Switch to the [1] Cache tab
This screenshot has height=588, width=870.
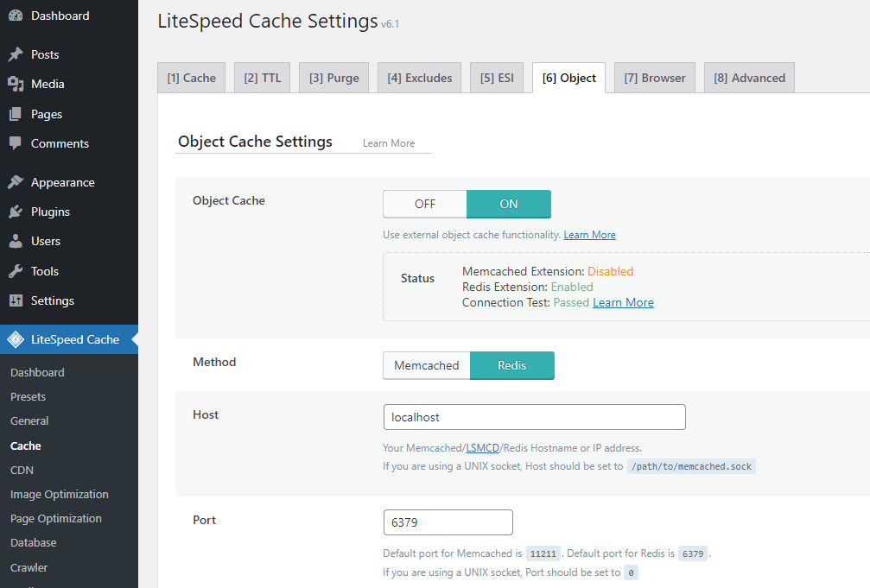point(192,78)
